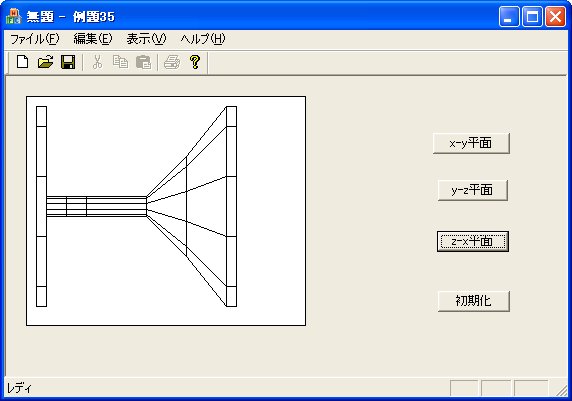Image resolution: width=572 pixels, height=401 pixels.
Task: Open the ファイル(F) menu
Action: point(35,39)
